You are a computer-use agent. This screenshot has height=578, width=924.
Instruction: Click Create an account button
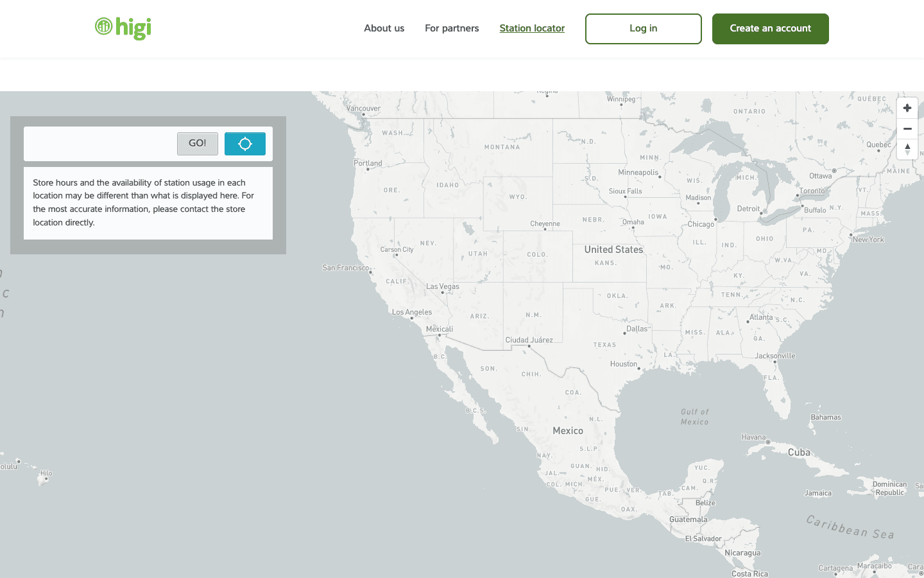point(771,29)
